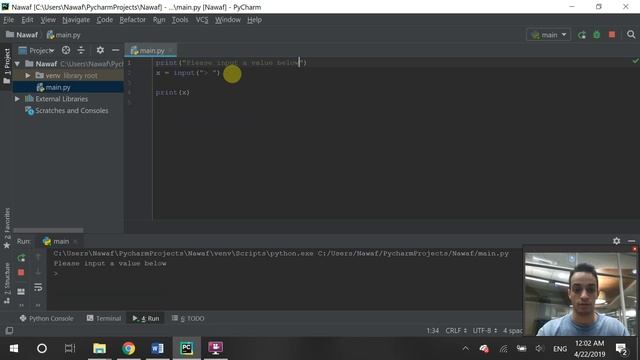Close the main.py editor tab

click(x=171, y=51)
